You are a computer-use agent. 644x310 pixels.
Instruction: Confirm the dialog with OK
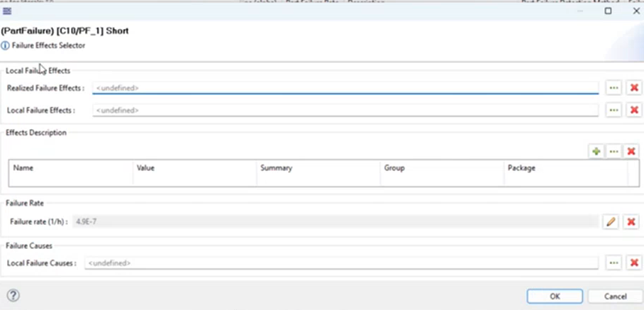(555, 296)
